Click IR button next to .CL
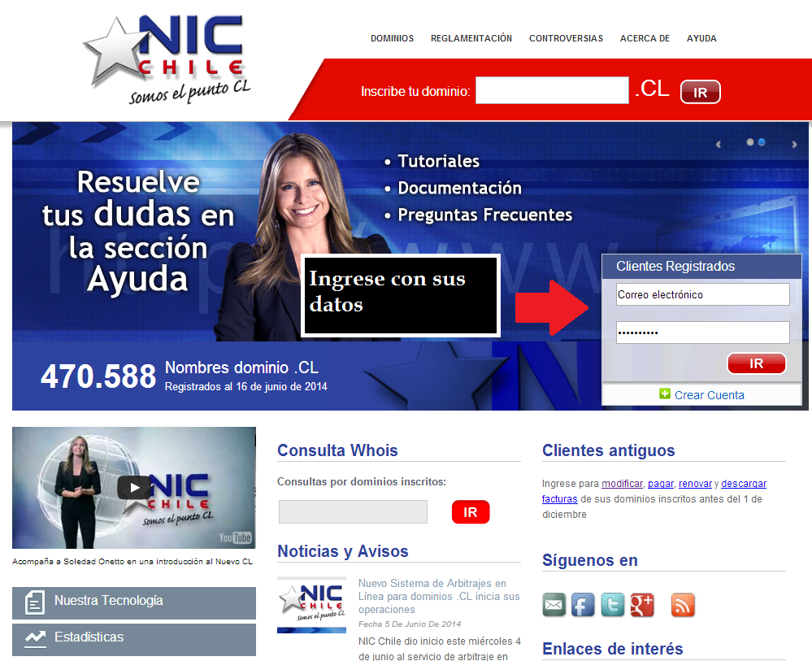This screenshot has height=661, width=812. click(x=700, y=92)
